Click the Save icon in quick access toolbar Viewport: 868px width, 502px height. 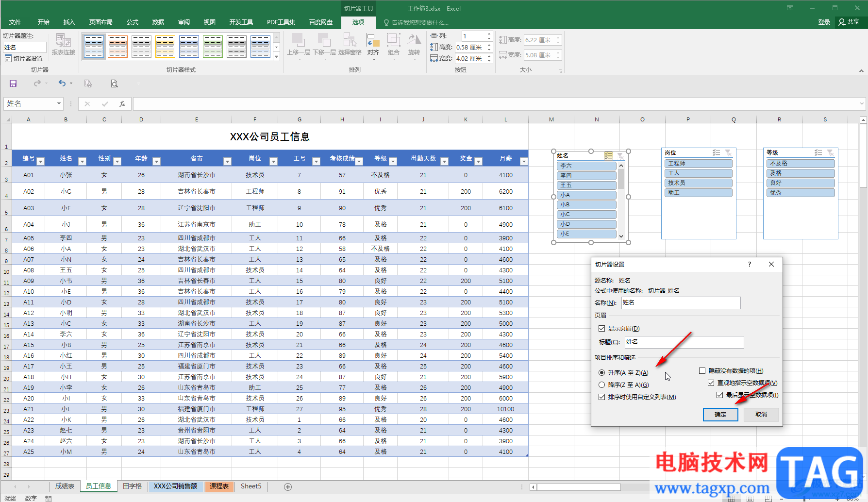[x=13, y=84]
